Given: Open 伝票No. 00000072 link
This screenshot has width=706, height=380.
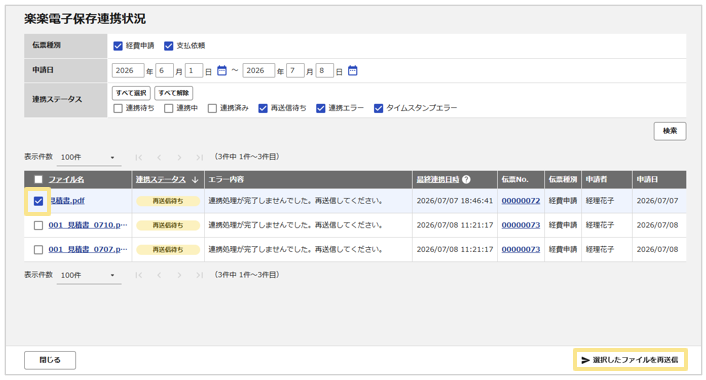Looking at the screenshot, I should 520,201.
